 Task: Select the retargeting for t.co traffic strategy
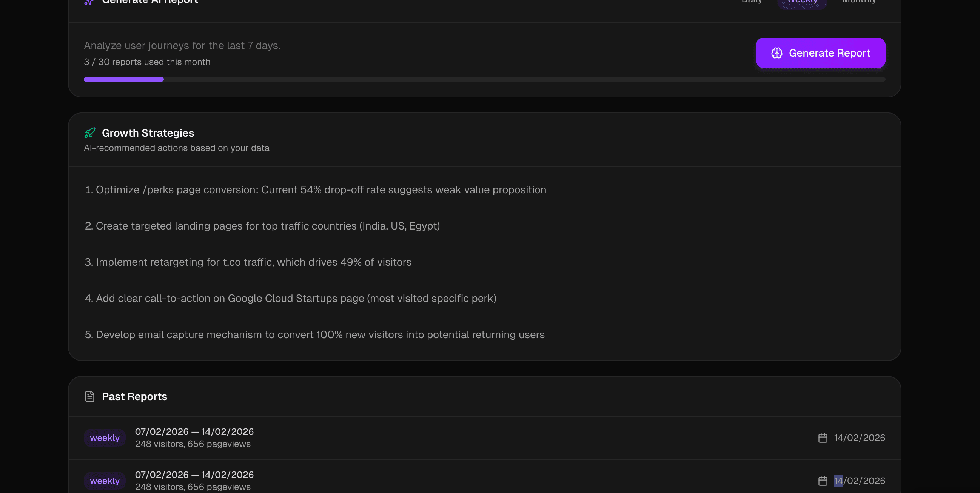(248, 262)
